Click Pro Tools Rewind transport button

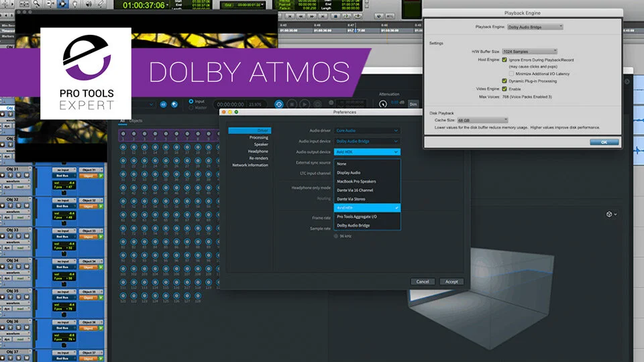pyautogui.click(x=301, y=16)
